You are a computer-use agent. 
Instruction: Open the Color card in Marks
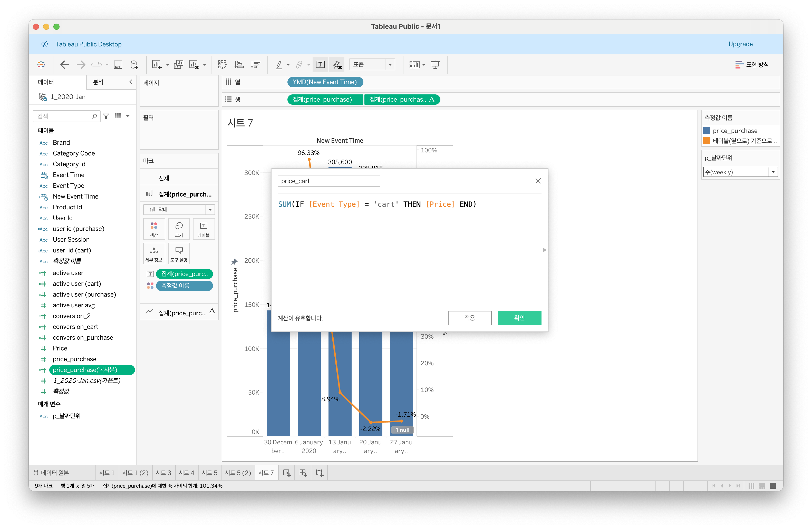[x=154, y=229]
